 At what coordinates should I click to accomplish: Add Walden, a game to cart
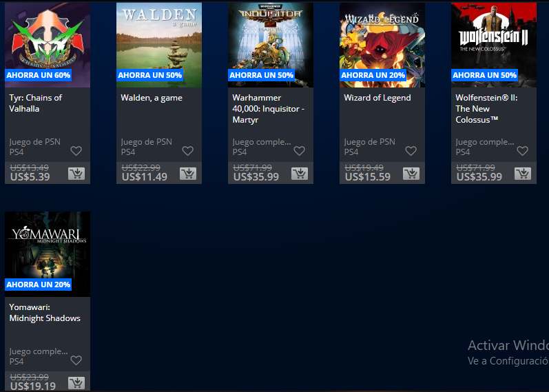tap(188, 174)
